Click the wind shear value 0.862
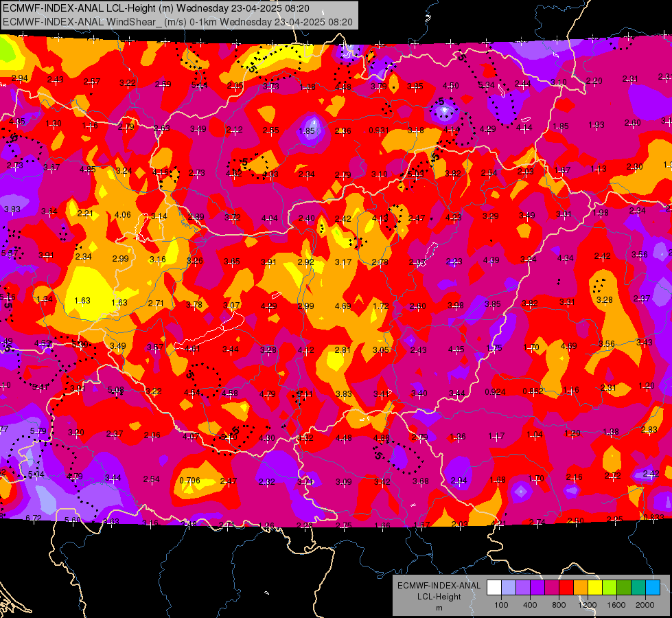Viewport: 672px width, 618px height. [533, 391]
